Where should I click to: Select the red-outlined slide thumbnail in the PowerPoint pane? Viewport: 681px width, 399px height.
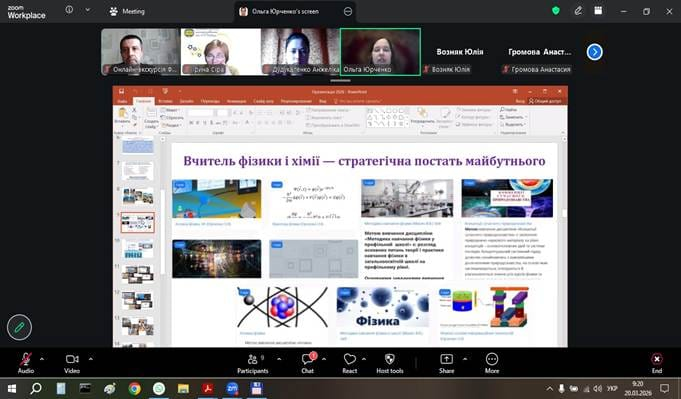(137, 223)
